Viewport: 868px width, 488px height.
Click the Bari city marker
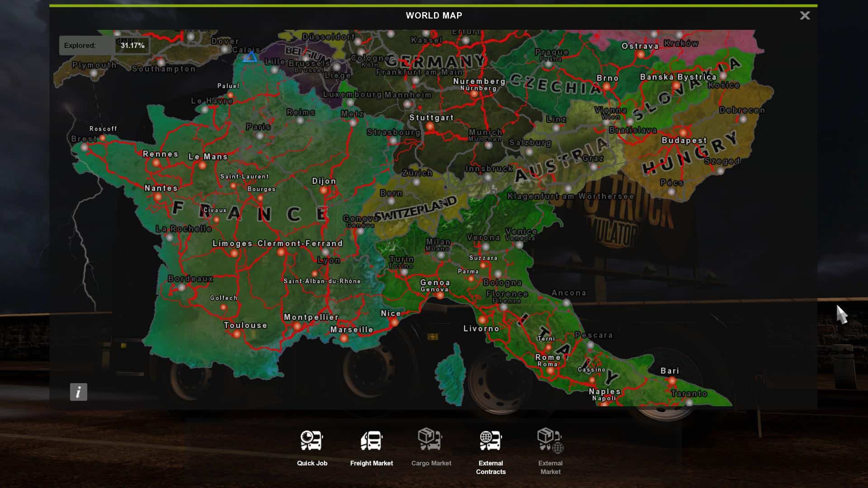click(672, 380)
